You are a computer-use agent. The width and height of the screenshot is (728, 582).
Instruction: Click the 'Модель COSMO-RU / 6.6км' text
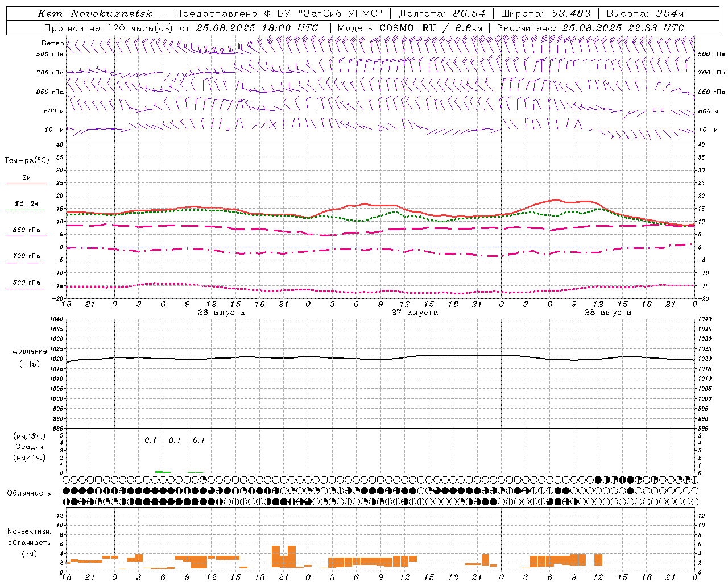click(410, 28)
